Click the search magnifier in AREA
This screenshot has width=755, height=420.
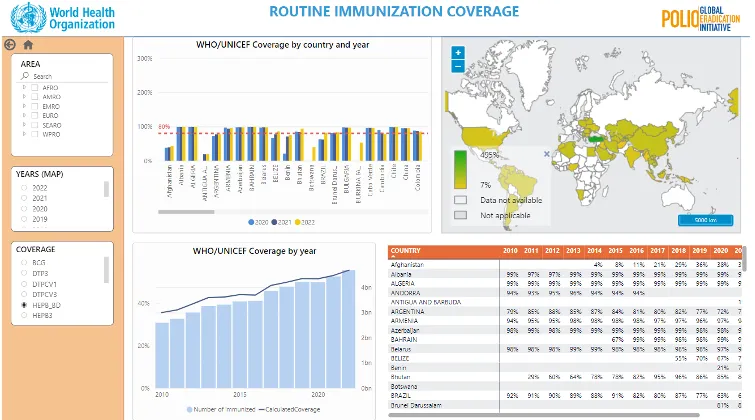coord(25,76)
